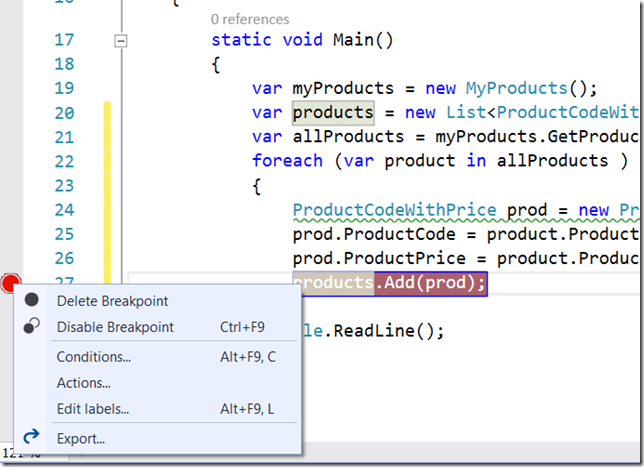Viewport: 644px width, 467px height.
Task: Click the red breakpoint glyph in the margin
Action: pyautogui.click(x=11, y=284)
